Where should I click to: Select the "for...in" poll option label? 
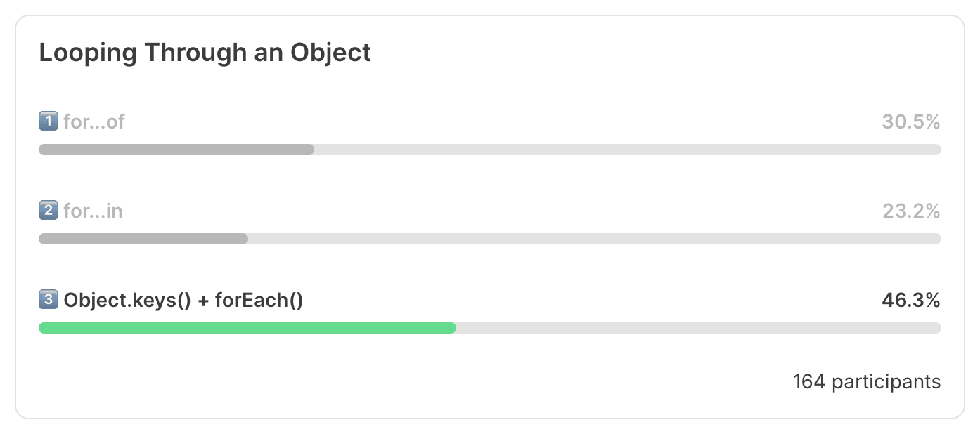pyautogui.click(x=93, y=211)
